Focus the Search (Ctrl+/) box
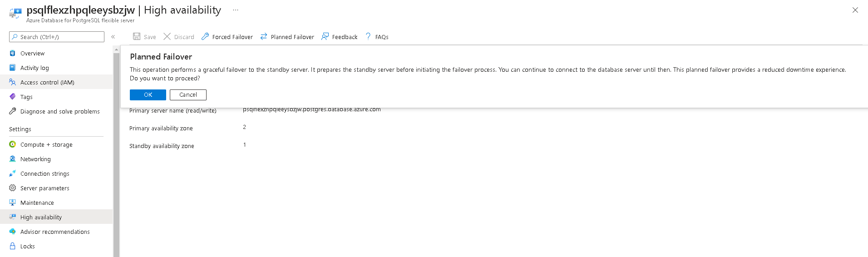The height and width of the screenshot is (257, 868). point(57,37)
